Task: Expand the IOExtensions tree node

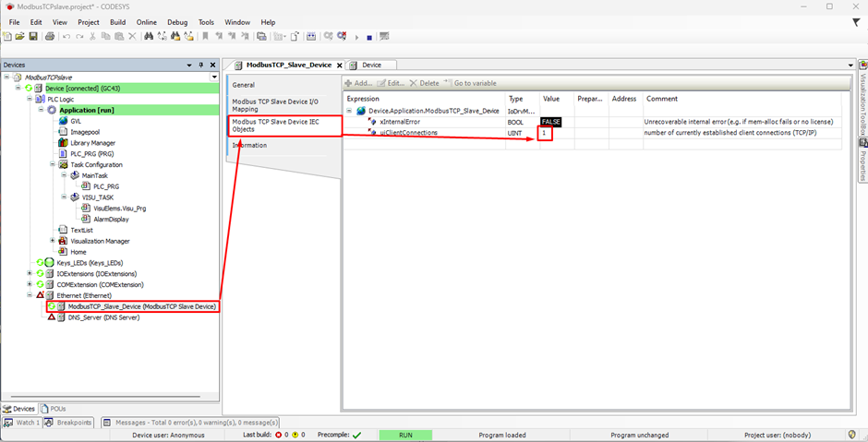Action: [x=30, y=273]
